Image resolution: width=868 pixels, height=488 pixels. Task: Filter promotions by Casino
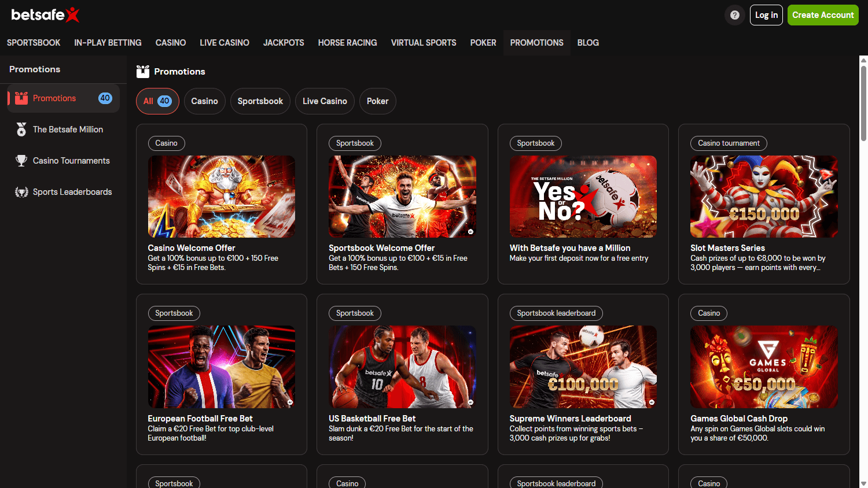pyautogui.click(x=205, y=101)
